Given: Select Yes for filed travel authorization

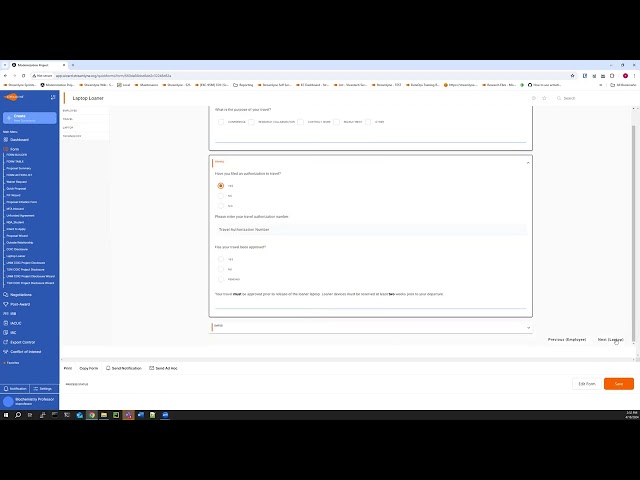Looking at the screenshot, I should pyautogui.click(x=221, y=186).
